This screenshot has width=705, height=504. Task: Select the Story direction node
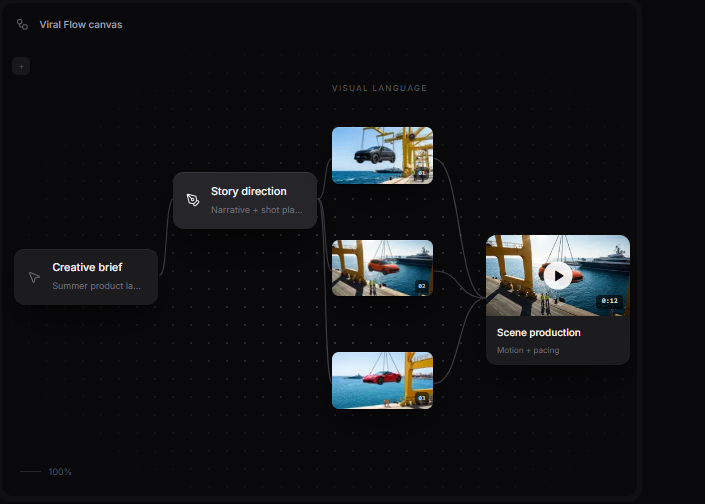[245, 201]
